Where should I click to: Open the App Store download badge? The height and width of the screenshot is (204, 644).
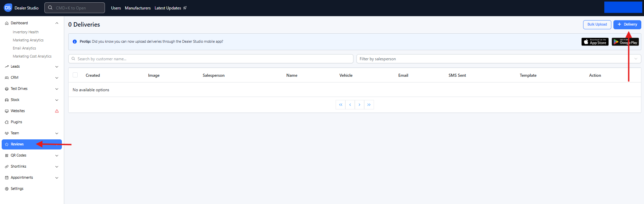pyautogui.click(x=595, y=42)
